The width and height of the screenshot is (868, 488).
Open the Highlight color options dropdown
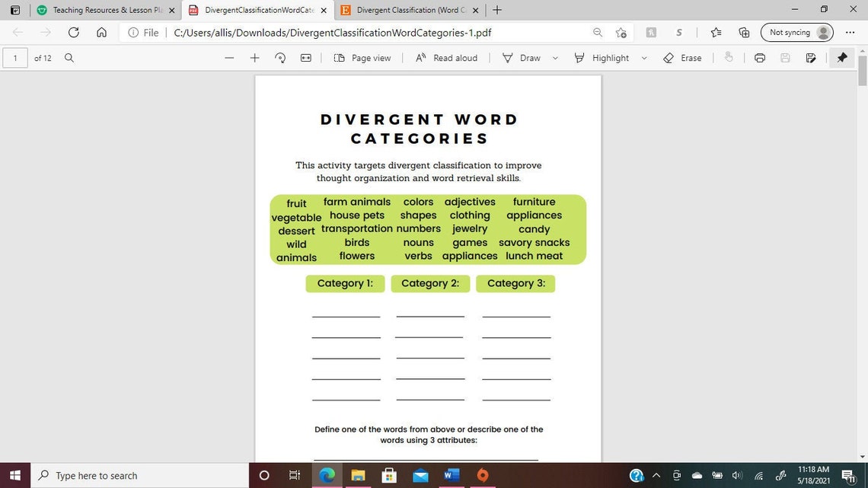tap(643, 58)
